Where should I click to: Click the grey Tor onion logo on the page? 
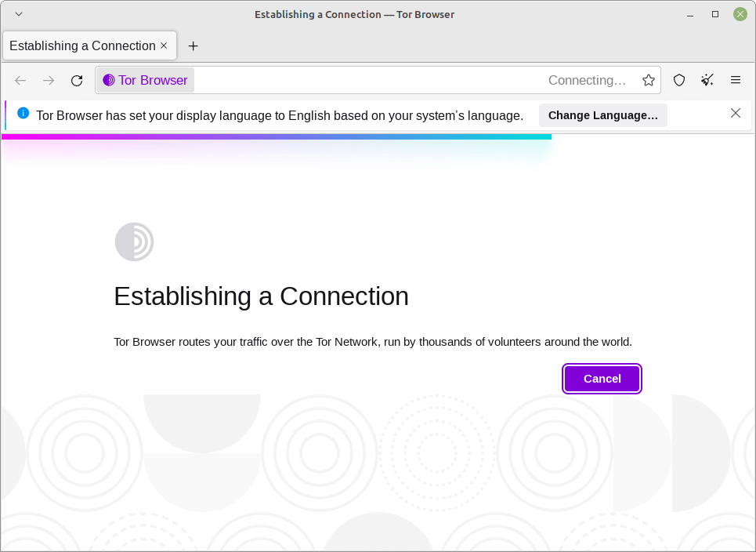pos(134,241)
